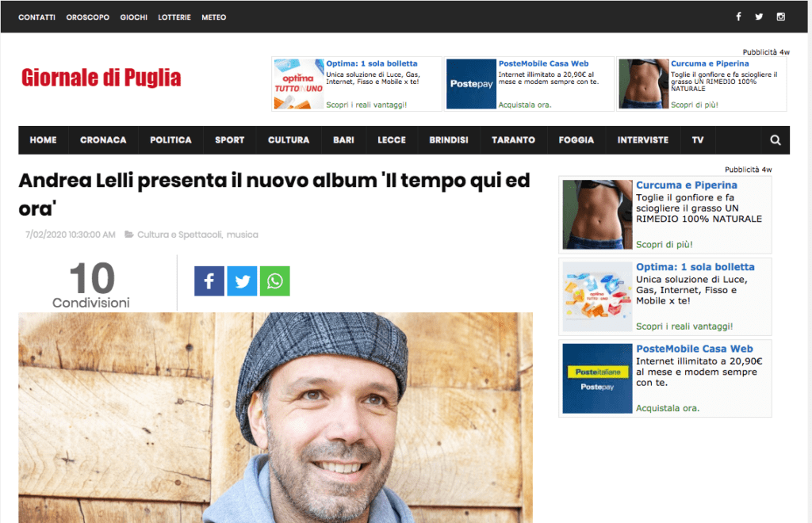Image resolution: width=812 pixels, height=523 pixels.
Task: Select the TARANTO menu item
Action: [513, 139]
